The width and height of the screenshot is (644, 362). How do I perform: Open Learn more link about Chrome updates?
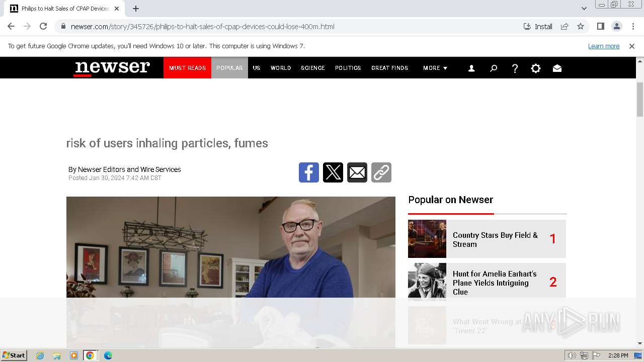pos(604,46)
